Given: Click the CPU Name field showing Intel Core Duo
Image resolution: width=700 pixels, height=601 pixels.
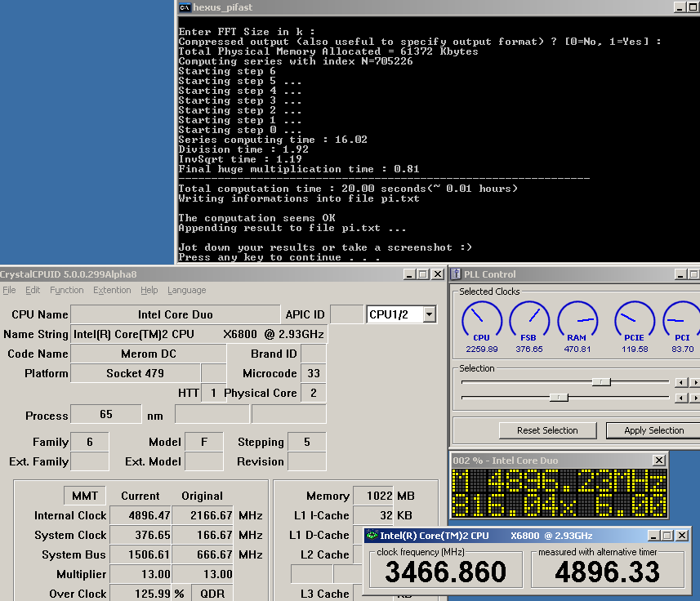Looking at the screenshot, I should pos(176,314).
